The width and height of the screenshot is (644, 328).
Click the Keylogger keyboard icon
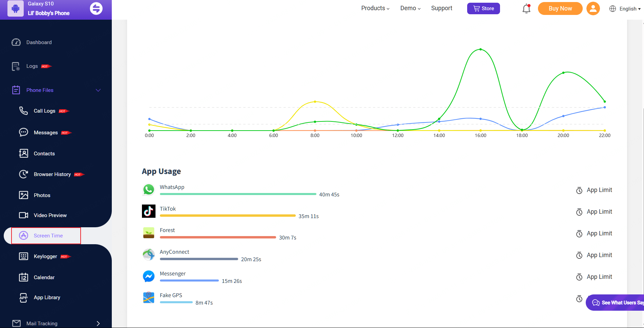(23, 256)
